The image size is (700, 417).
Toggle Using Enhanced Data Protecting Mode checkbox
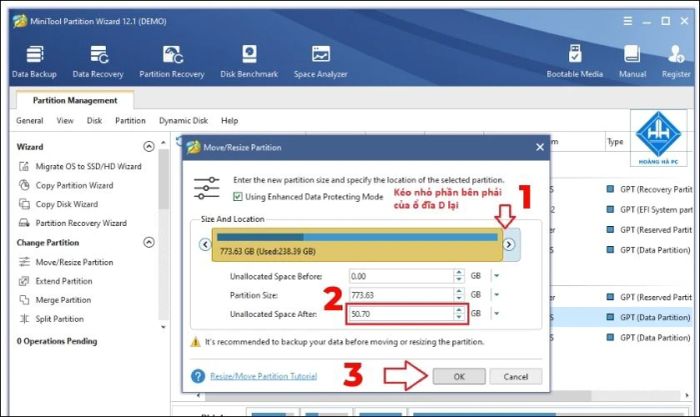pos(238,196)
